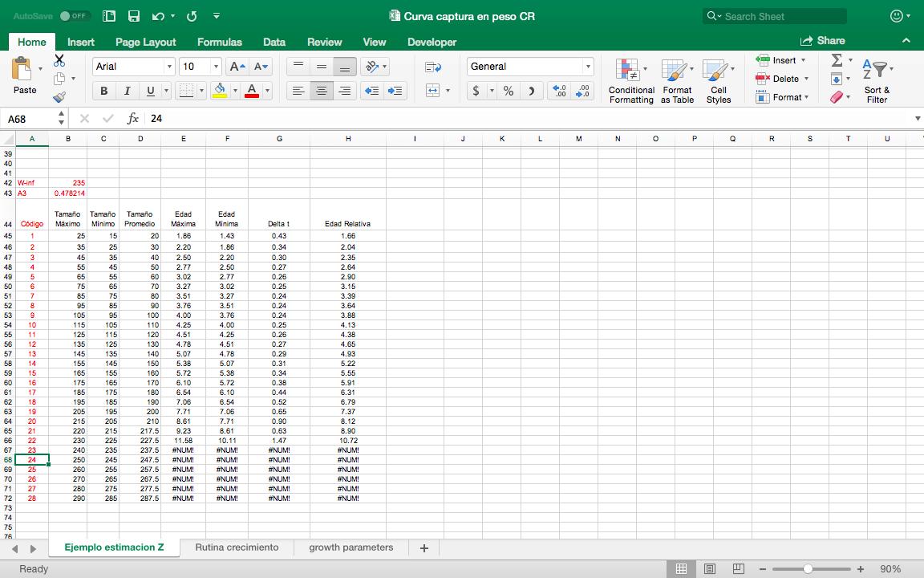Set top vertical alignment
Screen dimensions: 924x578
298,67
